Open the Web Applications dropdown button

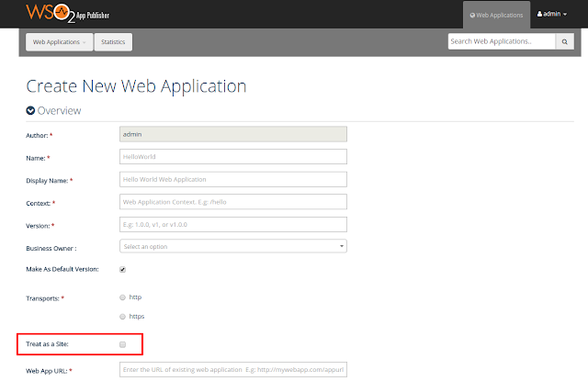[x=59, y=42]
